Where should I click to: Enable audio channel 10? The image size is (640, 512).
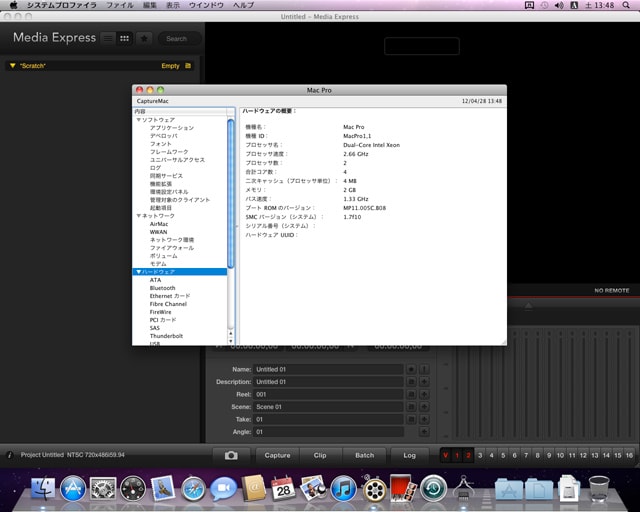click(560, 455)
